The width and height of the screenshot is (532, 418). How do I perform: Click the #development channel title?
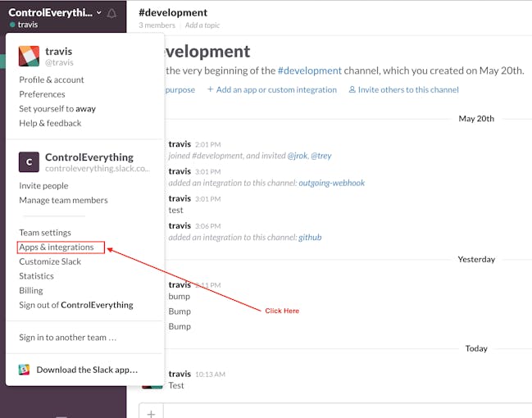pos(173,12)
